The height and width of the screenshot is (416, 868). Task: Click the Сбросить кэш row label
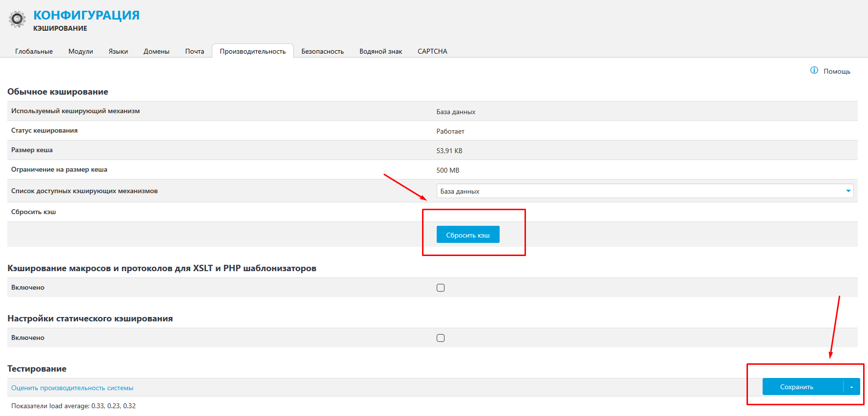34,212
